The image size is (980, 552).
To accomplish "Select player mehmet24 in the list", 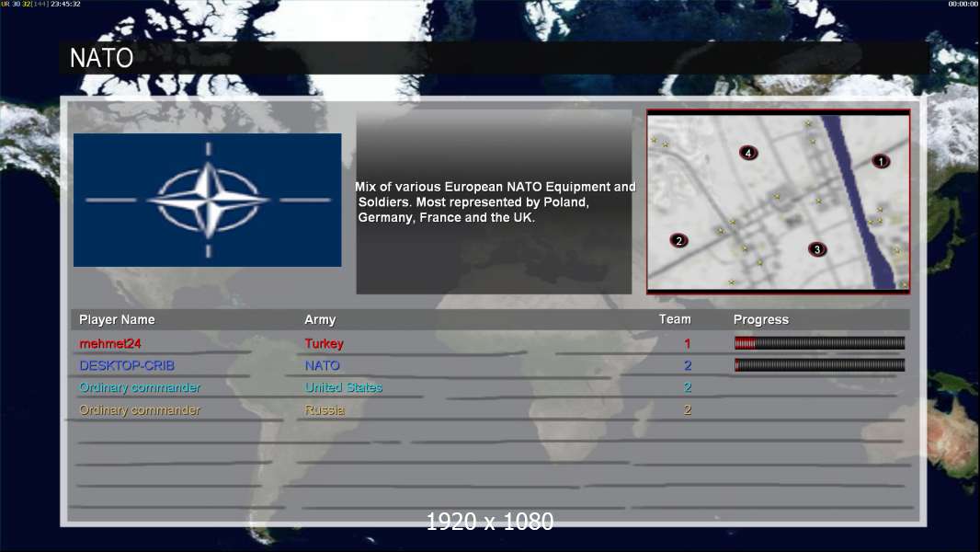I will [110, 343].
